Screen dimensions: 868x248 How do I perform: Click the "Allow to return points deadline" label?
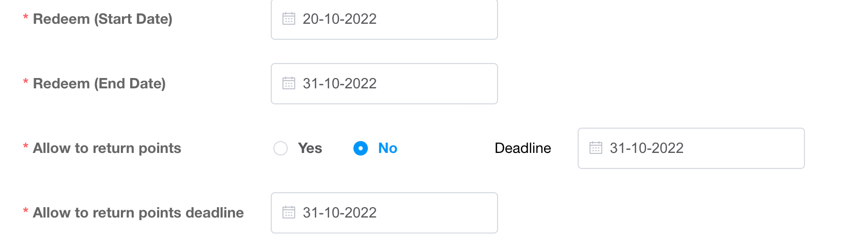(138, 212)
